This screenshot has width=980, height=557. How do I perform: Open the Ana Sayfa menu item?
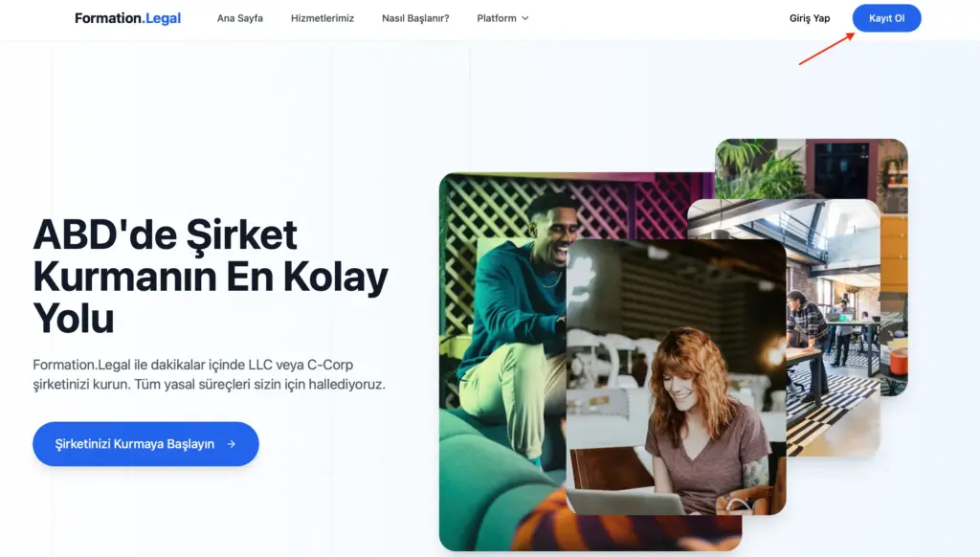pos(240,18)
